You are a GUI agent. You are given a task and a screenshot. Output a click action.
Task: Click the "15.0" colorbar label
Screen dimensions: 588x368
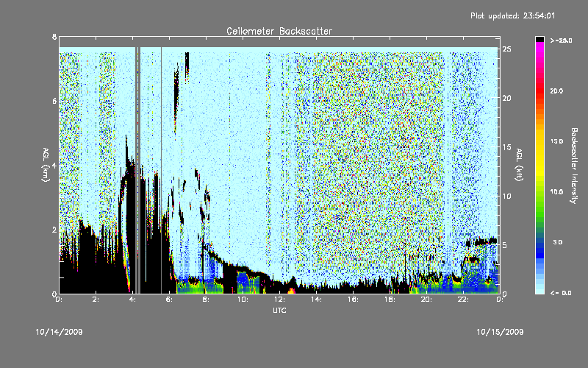pyautogui.click(x=556, y=141)
